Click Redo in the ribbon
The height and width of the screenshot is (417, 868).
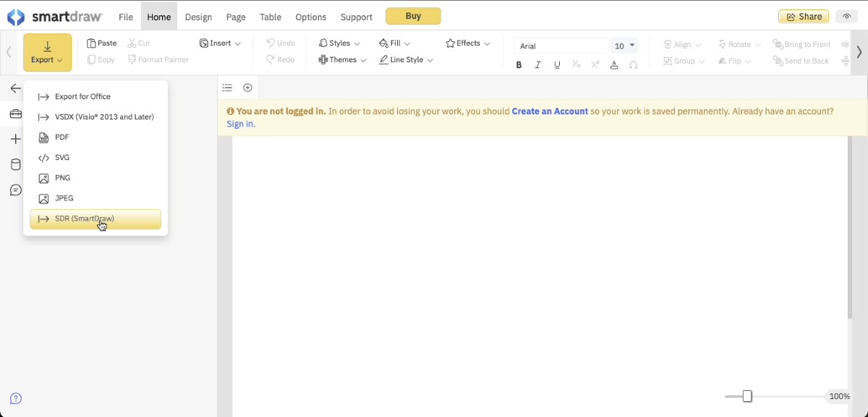(x=280, y=60)
